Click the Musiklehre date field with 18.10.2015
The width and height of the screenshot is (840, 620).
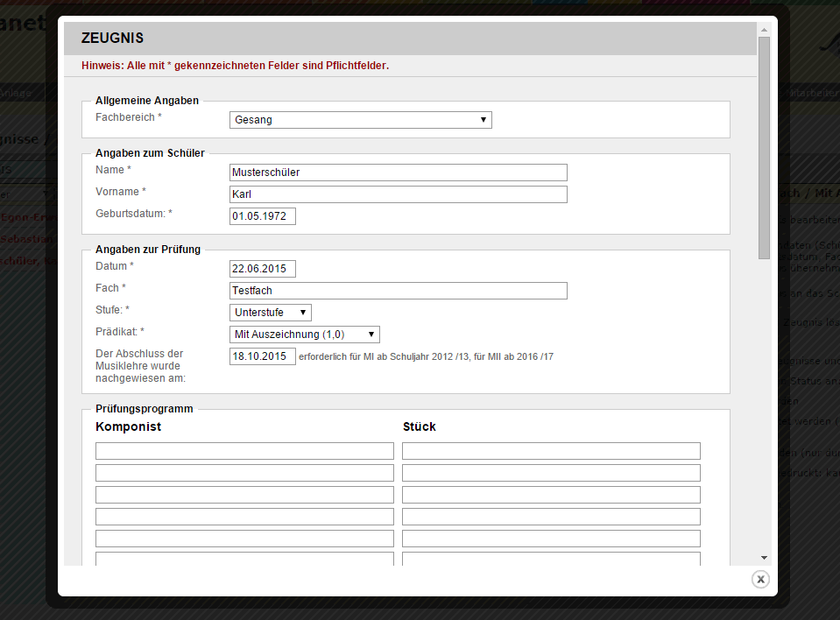(263, 356)
